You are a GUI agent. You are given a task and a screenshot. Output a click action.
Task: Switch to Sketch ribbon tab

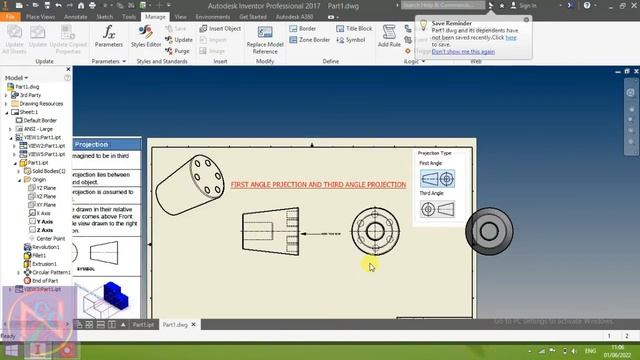point(104,17)
